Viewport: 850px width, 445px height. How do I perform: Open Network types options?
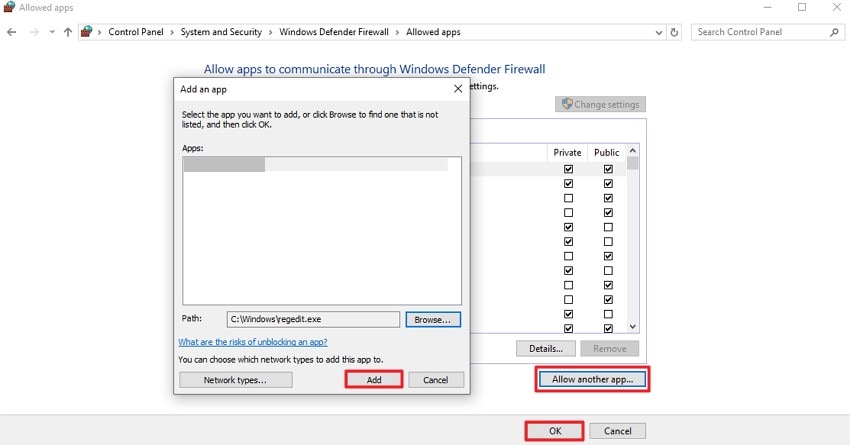click(235, 380)
